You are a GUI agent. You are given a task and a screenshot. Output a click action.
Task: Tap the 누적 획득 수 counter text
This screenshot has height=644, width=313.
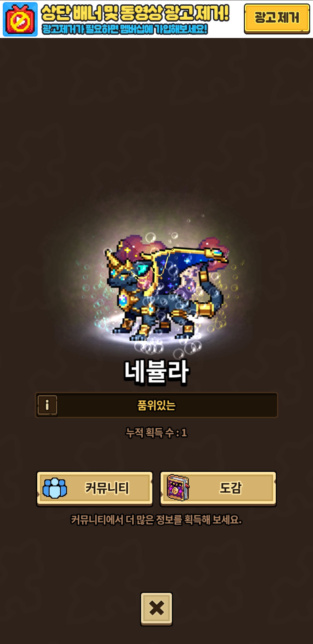[x=156, y=433]
